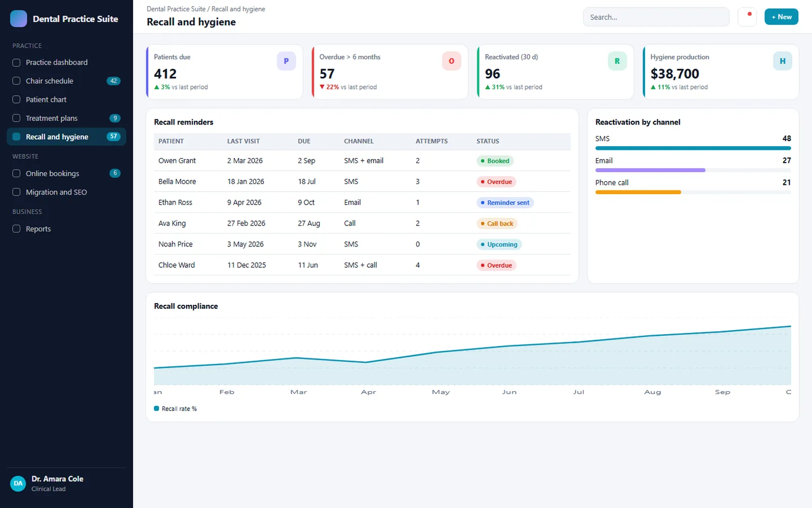This screenshot has width=812, height=508.
Task: Open Online bookings page
Action: pyautogui.click(x=66, y=174)
